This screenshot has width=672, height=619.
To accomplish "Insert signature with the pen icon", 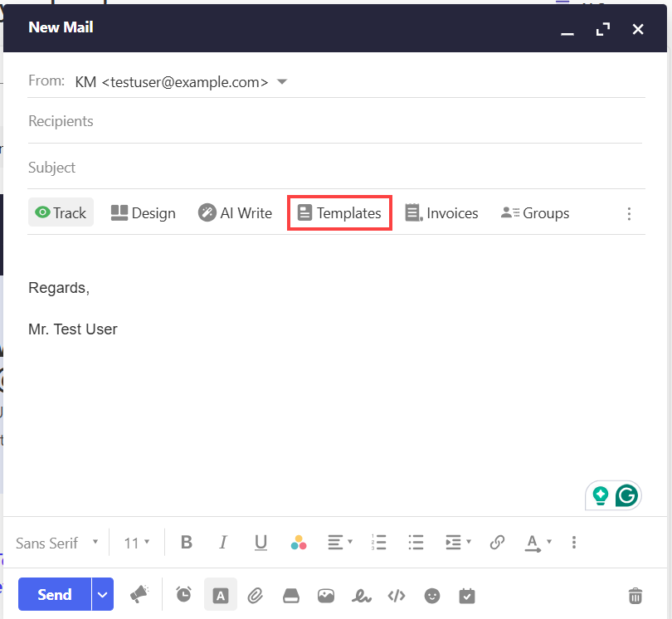I will 361,596.
